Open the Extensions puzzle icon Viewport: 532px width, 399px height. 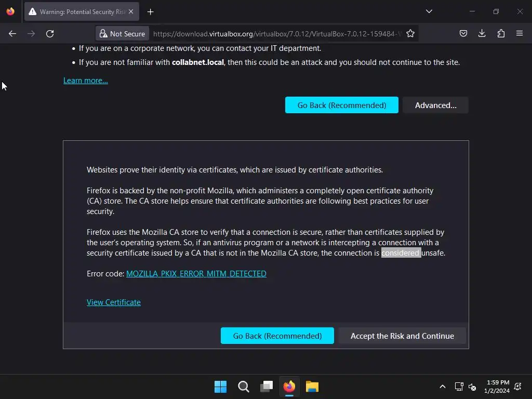(x=501, y=33)
